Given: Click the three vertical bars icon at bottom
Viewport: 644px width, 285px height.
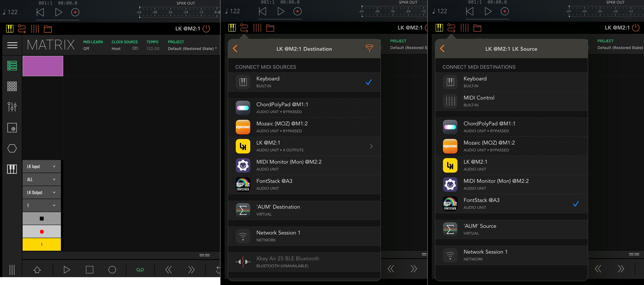Looking at the screenshot, I should 12,270.
